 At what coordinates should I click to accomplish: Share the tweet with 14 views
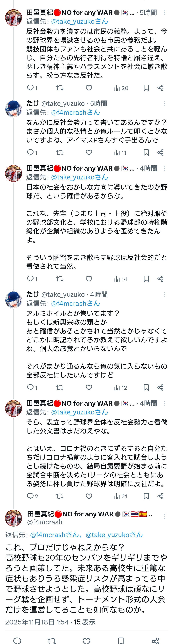click(161, 279)
